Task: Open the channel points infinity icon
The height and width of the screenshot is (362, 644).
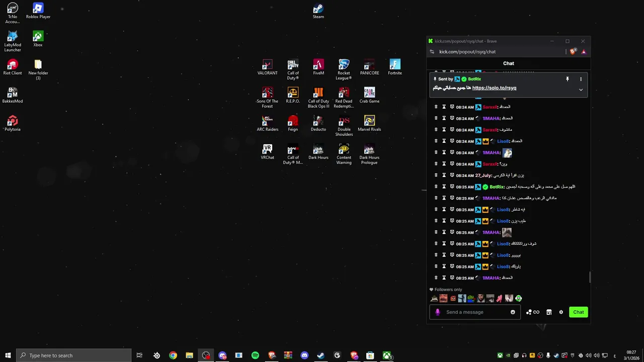Action: click(x=536, y=312)
